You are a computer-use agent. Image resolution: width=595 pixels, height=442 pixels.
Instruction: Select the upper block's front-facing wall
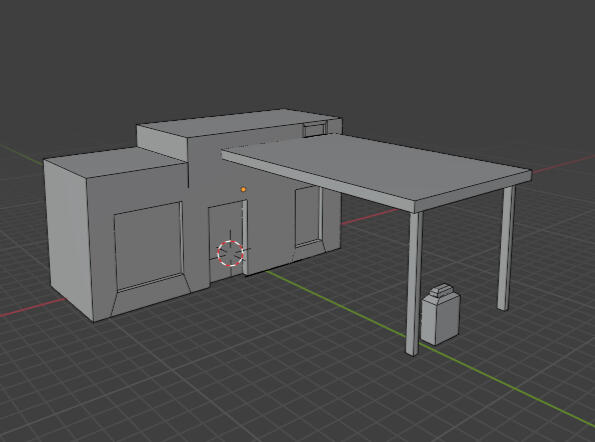(162, 143)
